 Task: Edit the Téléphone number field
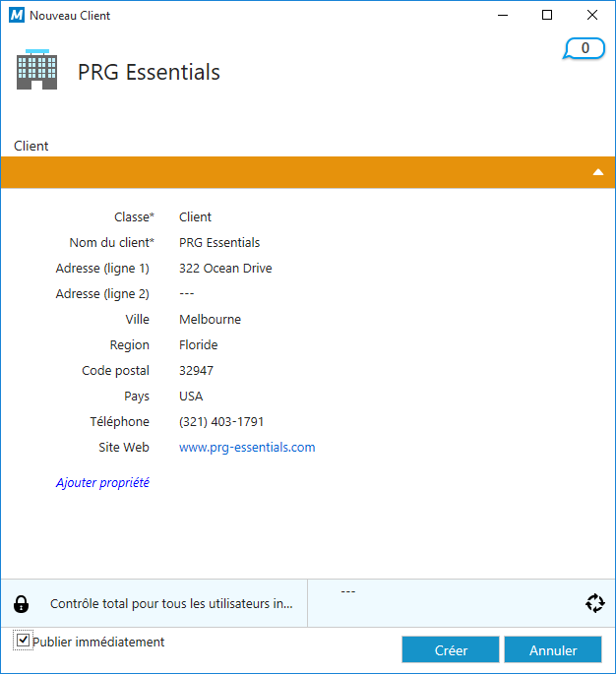221,422
